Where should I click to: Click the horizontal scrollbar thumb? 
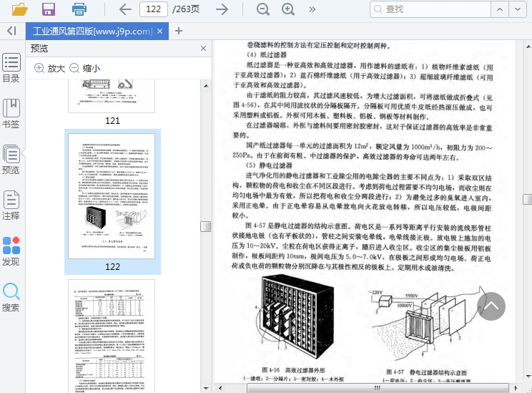pyautogui.click(x=378, y=388)
